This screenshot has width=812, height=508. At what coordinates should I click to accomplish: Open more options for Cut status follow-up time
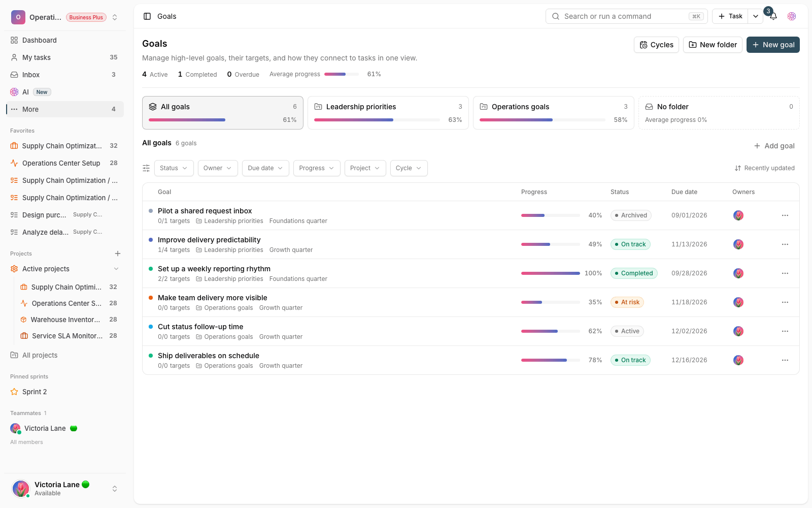pos(785,331)
